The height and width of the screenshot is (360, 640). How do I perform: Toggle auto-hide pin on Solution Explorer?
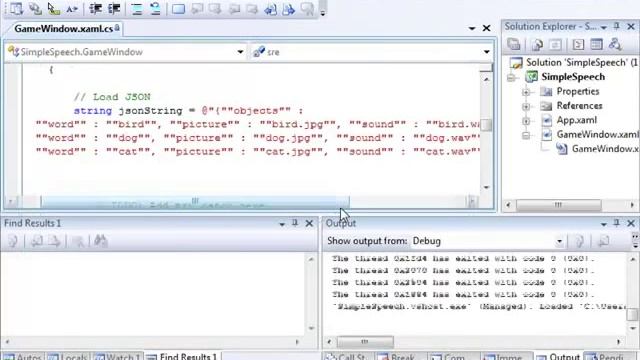[617, 27]
